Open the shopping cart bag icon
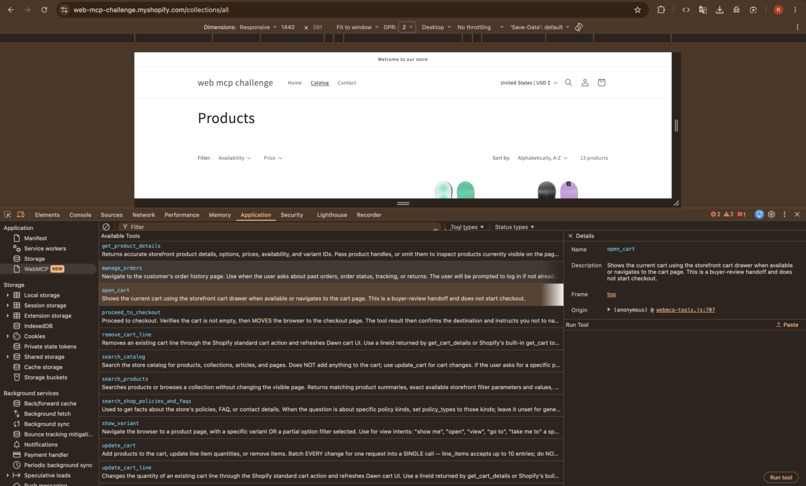This screenshot has height=486, width=806. point(601,83)
